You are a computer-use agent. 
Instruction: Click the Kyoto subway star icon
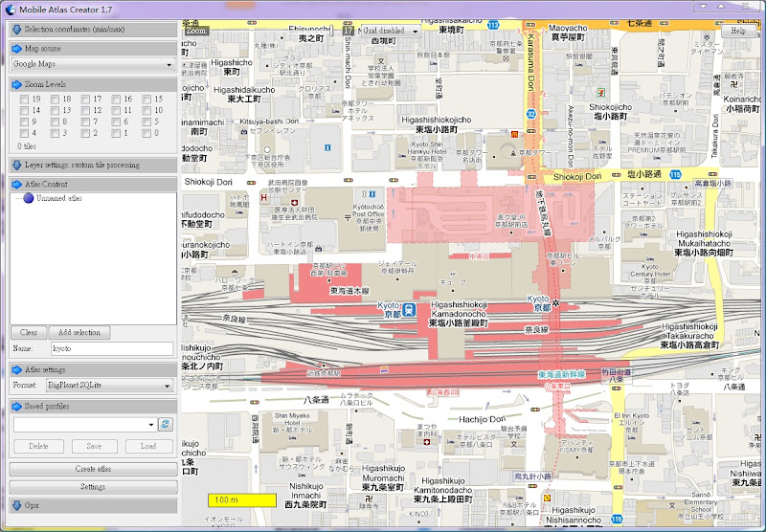(x=555, y=303)
